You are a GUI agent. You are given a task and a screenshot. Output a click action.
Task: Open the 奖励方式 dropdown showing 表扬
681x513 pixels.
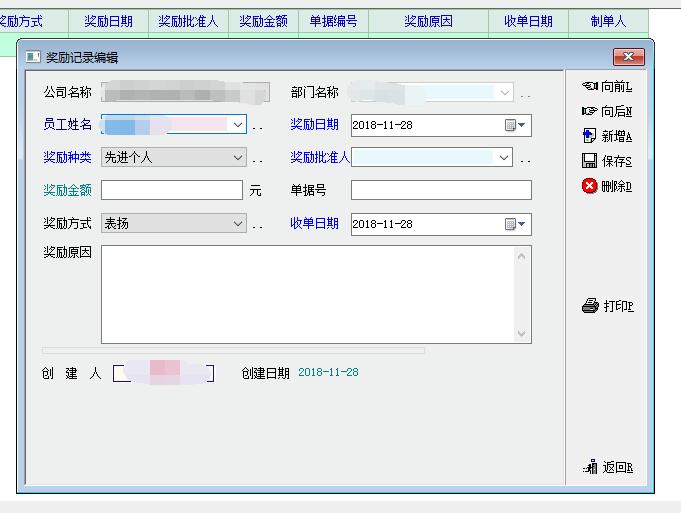tap(237, 223)
